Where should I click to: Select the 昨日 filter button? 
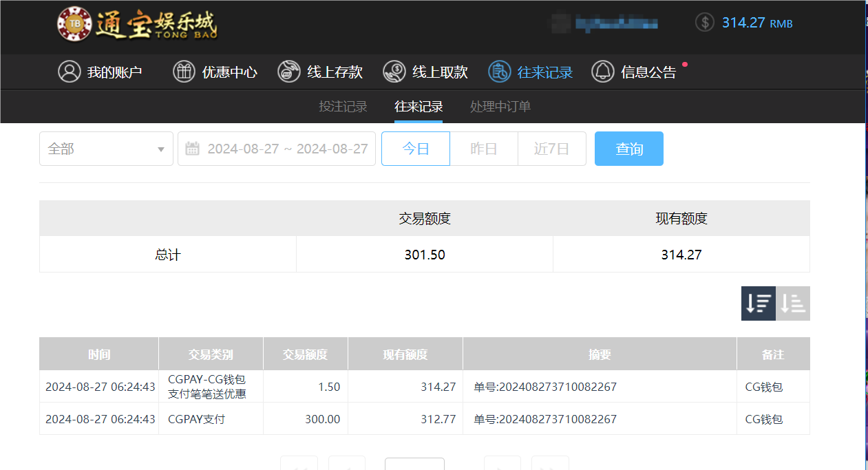(483, 149)
